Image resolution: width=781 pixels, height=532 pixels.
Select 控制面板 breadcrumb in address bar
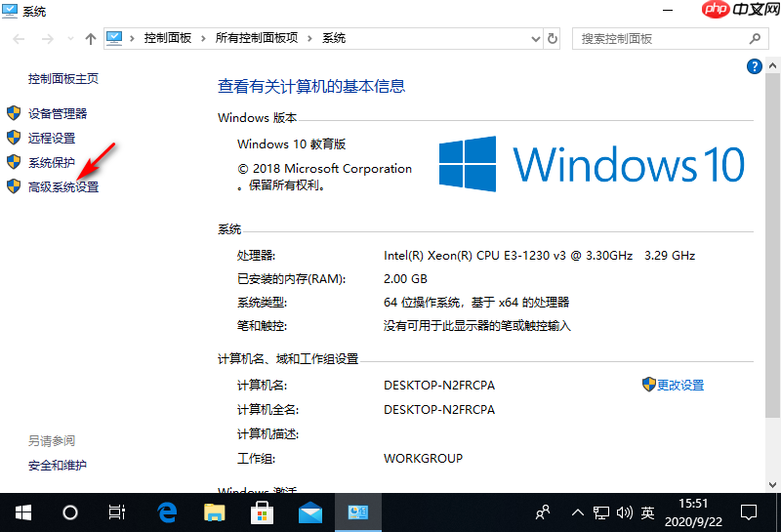coord(168,38)
